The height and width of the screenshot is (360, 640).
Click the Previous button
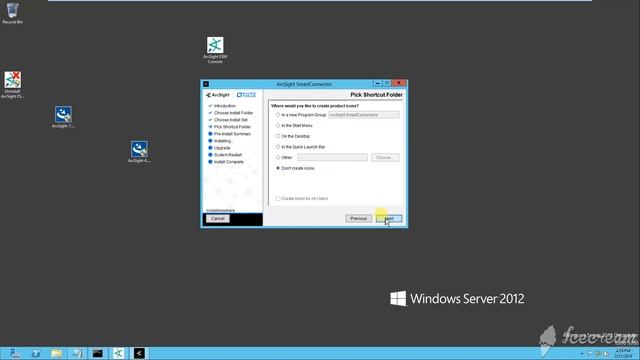click(358, 218)
